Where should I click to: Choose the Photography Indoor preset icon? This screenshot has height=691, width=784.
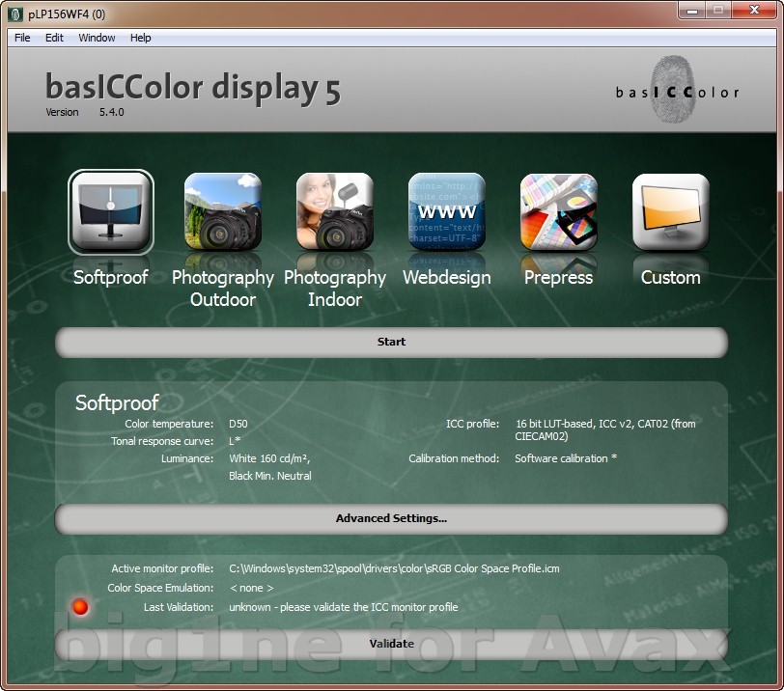coord(335,212)
